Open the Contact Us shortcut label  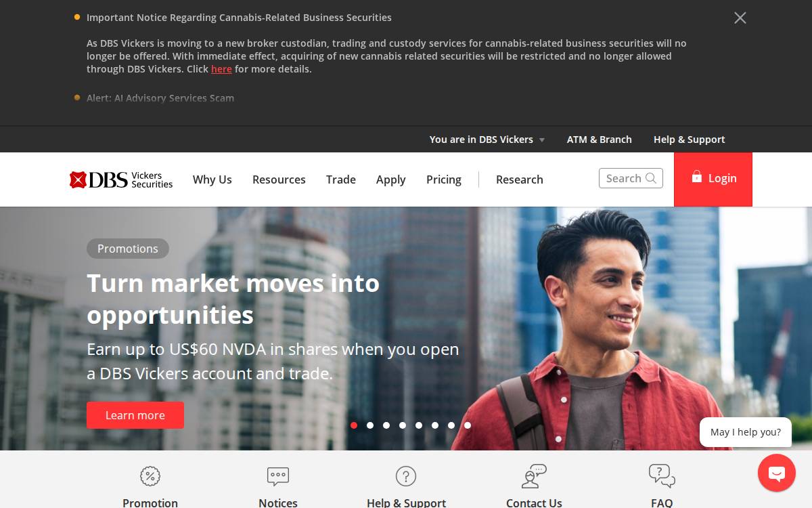534,503
